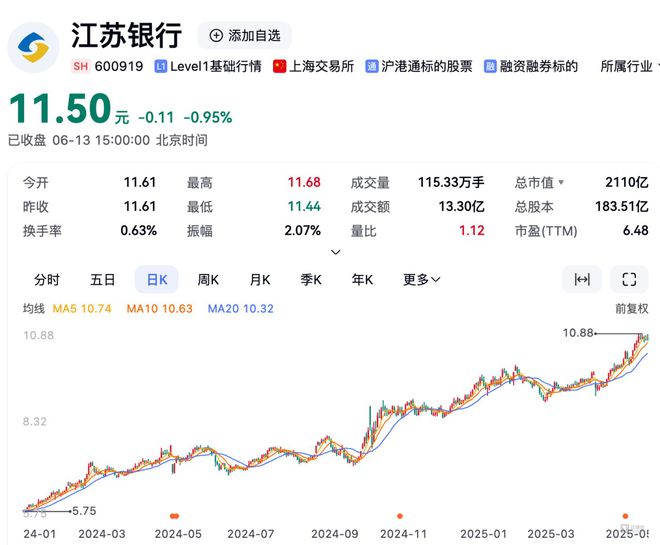Switch to 分时 chart tab
The image size is (660, 545).
pyautogui.click(x=47, y=279)
